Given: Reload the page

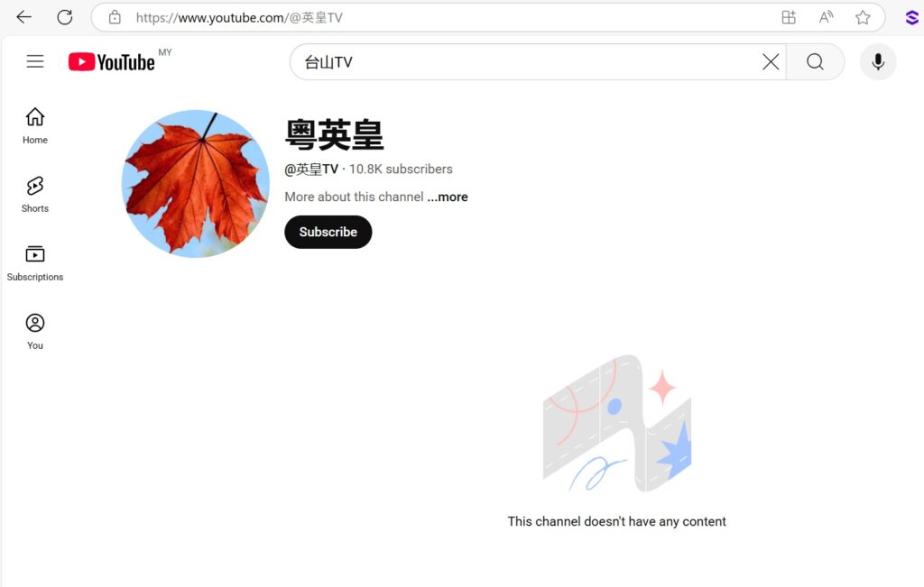Looking at the screenshot, I should (65, 17).
